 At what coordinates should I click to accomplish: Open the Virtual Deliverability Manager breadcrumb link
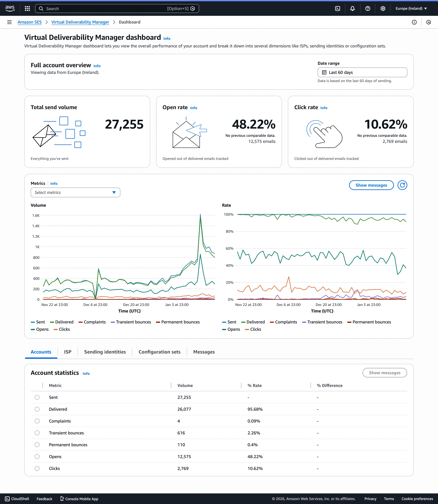(80, 22)
